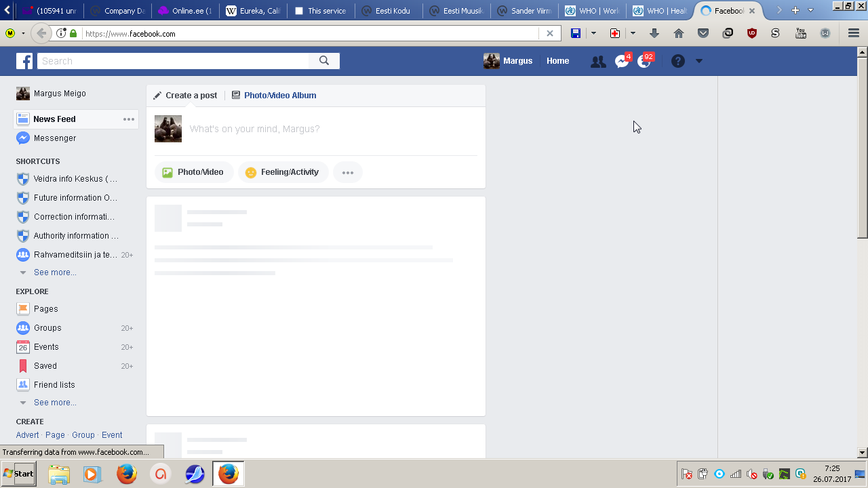
Task: Click the Groups icon in Explore
Action: click(23, 328)
